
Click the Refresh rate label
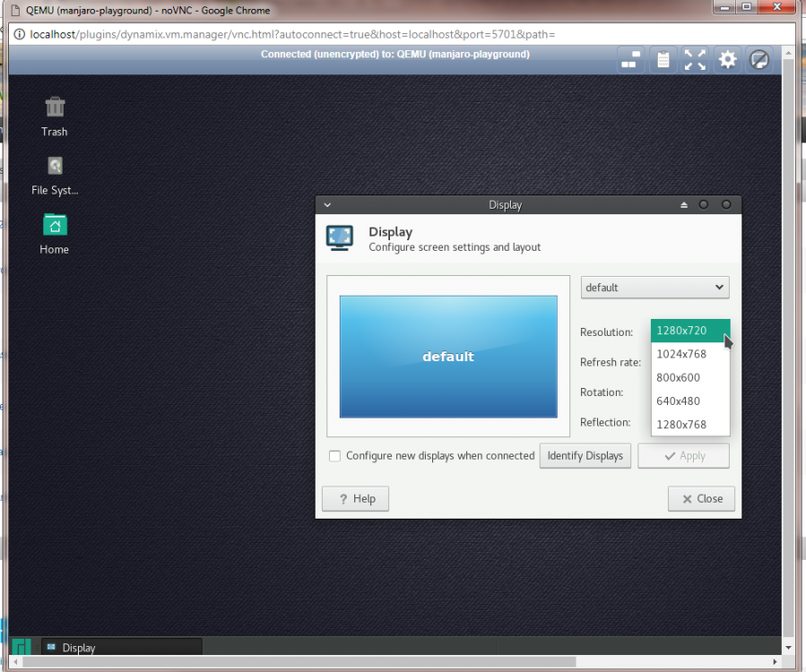(x=611, y=362)
